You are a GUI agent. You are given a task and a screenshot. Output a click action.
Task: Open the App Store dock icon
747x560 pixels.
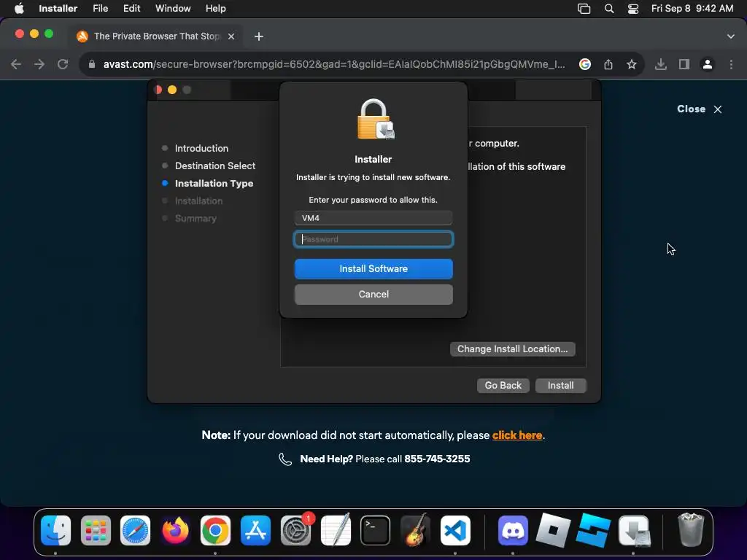pos(255,530)
